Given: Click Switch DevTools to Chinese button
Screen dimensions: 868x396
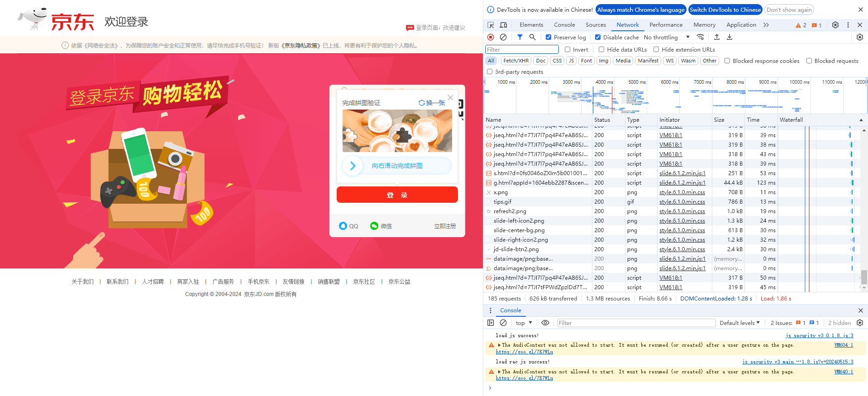Looking at the screenshot, I should pyautogui.click(x=725, y=10).
